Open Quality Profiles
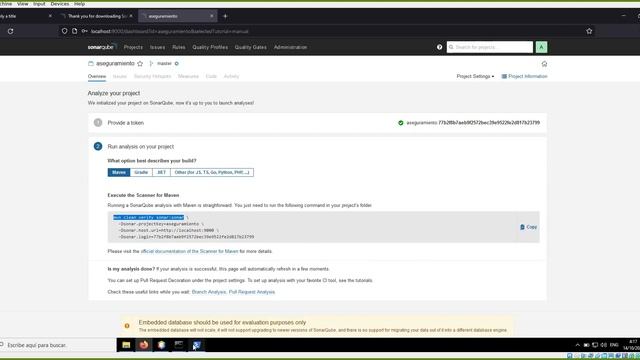The image size is (640, 360). tap(210, 47)
